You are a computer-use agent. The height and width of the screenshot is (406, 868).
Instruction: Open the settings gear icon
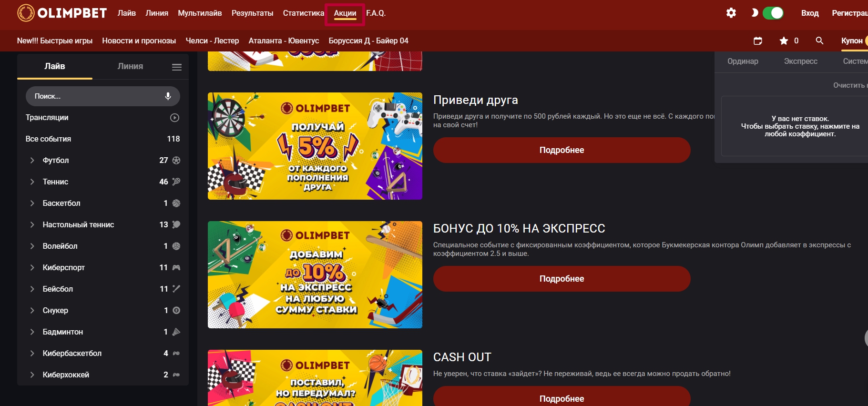(x=731, y=13)
